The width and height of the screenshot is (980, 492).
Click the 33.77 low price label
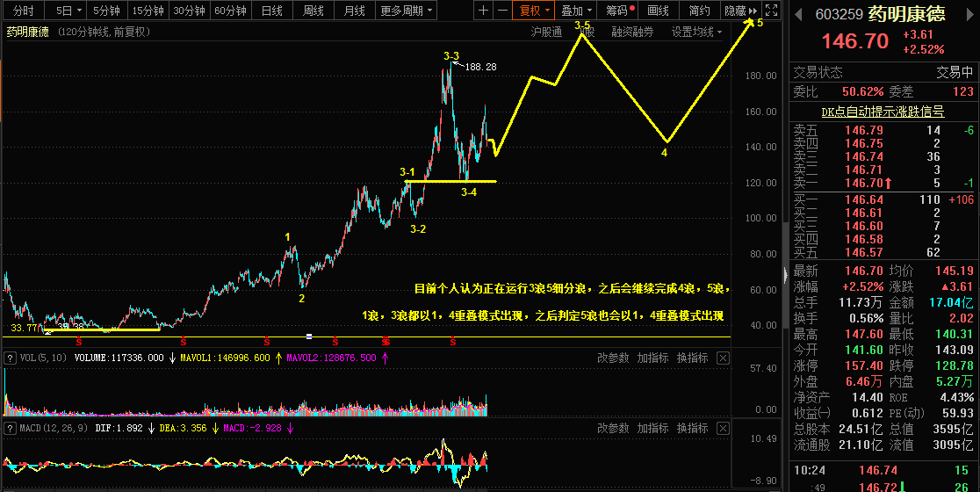[x=23, y=327]
